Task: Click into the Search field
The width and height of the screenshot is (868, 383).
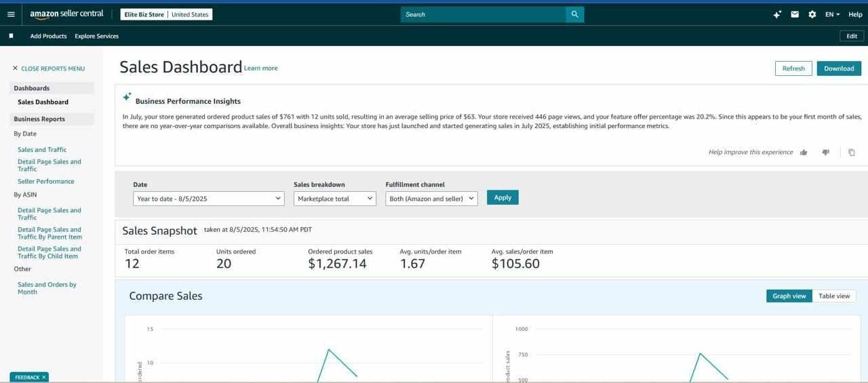Action: (x=483, y=14)
